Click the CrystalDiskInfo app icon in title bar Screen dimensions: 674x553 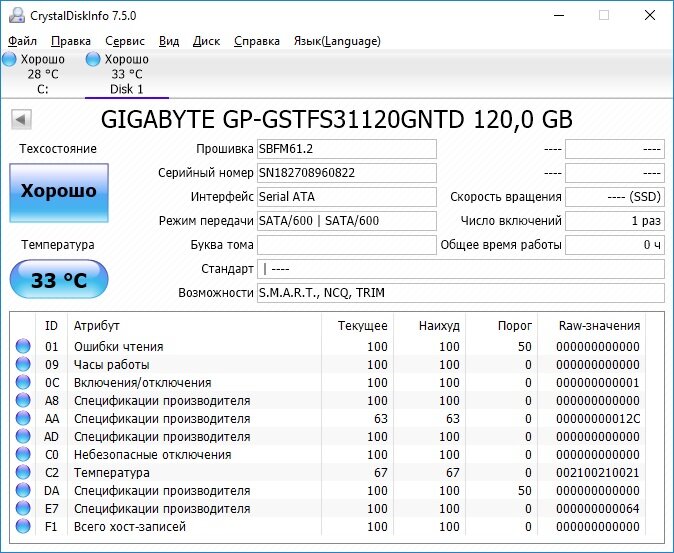17,15
